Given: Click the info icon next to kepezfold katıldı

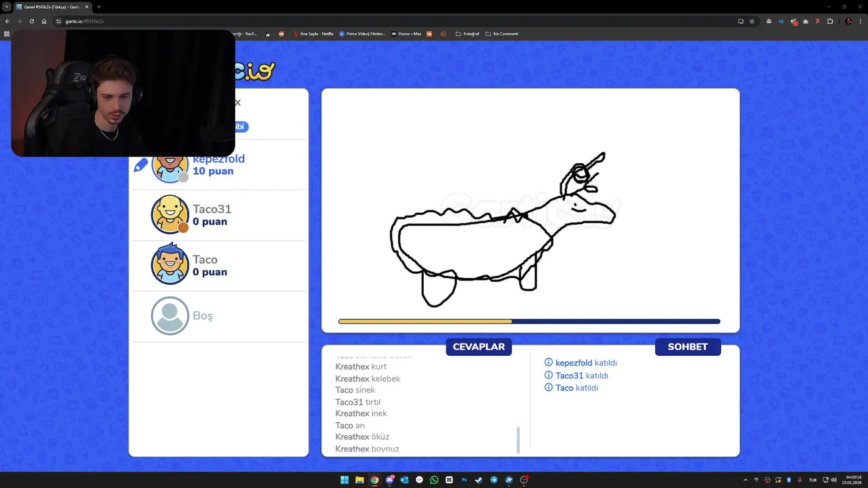Looking at the screenshot, I should coord(549,363).
